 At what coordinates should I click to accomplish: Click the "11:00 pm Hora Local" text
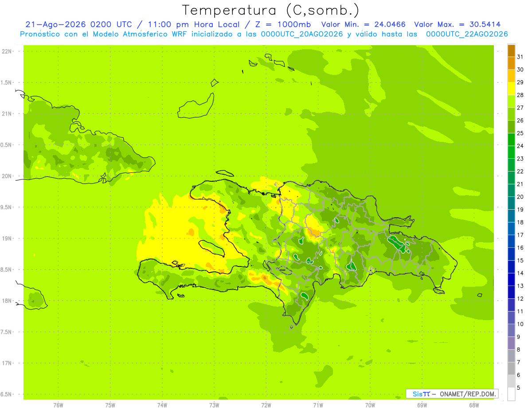coord(195,24)
